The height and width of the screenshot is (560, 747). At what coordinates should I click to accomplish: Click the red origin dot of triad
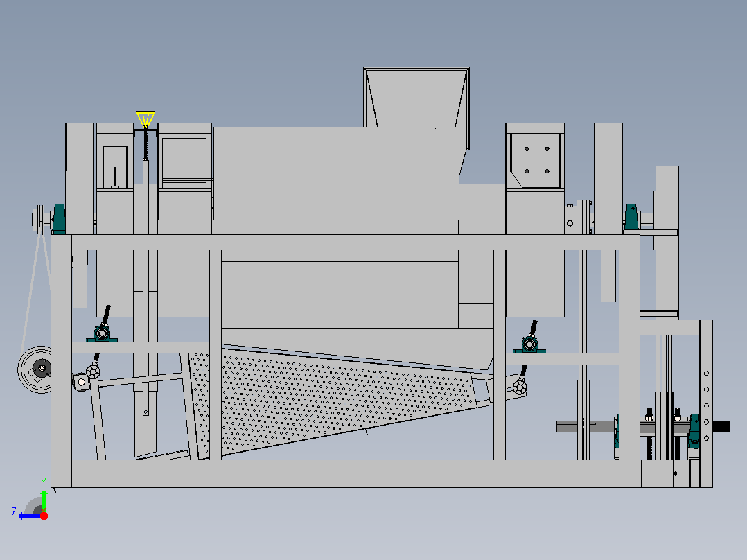[44, 516]
